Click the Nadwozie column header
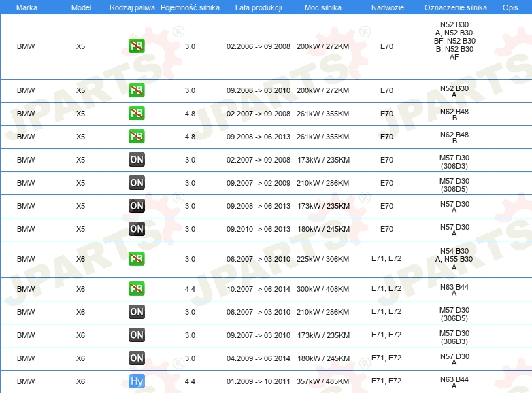 (x=388, y=7)
